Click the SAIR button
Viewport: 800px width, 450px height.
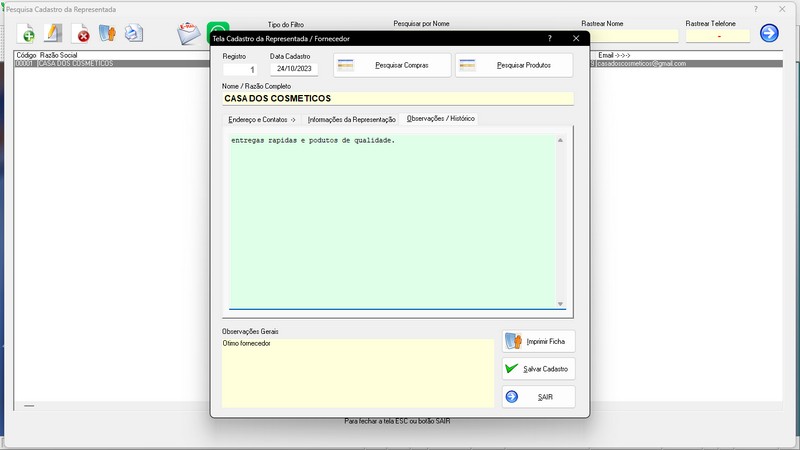point(538,397)
